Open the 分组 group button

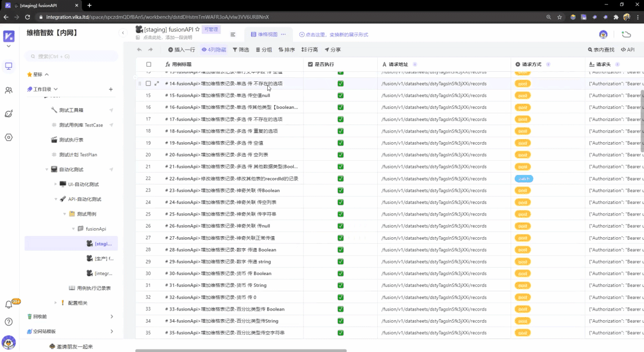pyautogui.click(x=264, y=50)
